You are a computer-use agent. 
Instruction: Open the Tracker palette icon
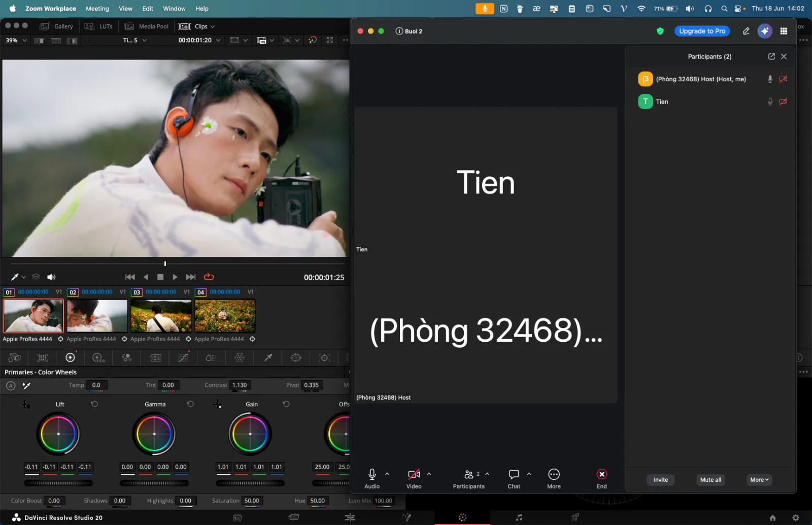tap(324, 357)
